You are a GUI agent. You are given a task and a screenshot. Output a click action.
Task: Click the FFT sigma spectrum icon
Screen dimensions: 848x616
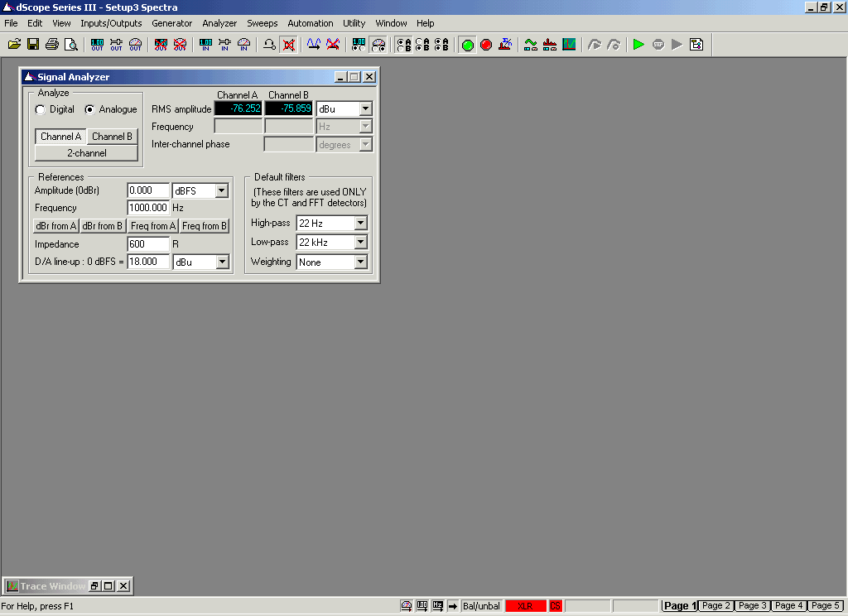(505, 45)
